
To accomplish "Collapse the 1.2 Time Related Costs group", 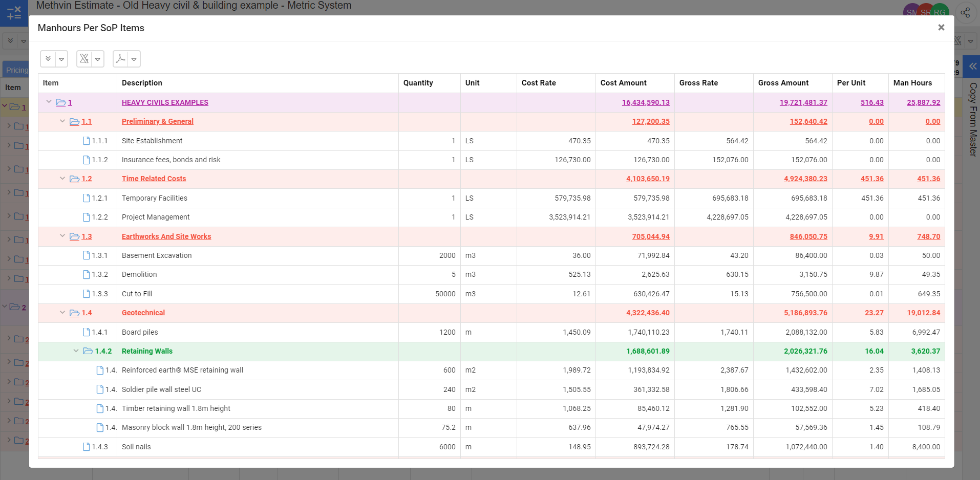I will coord(62,179).
